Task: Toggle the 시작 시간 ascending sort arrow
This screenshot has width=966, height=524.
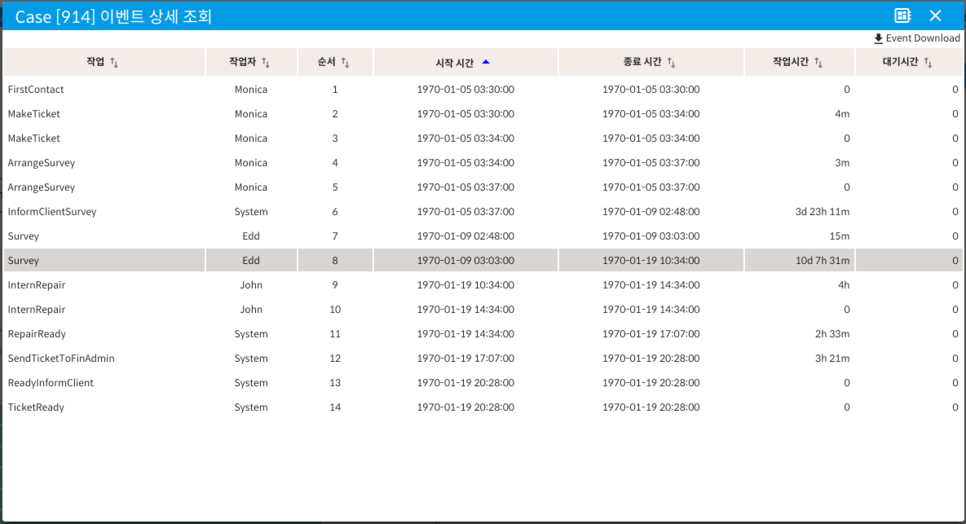Action: (486, 62)
